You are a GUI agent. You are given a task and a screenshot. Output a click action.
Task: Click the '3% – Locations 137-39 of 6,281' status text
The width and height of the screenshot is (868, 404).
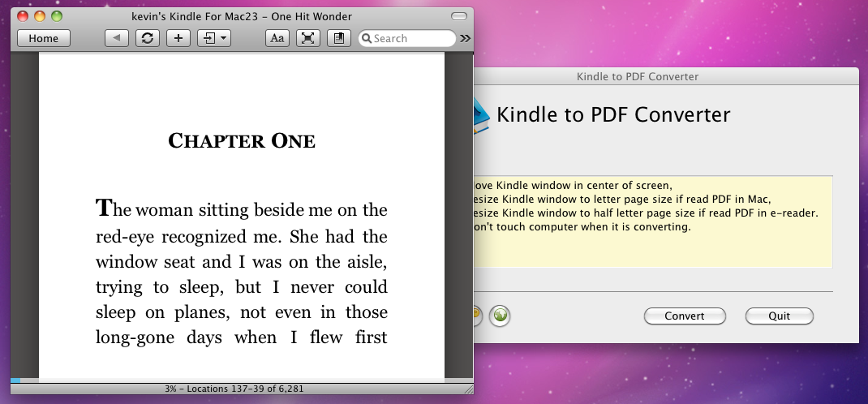(234, 389)
